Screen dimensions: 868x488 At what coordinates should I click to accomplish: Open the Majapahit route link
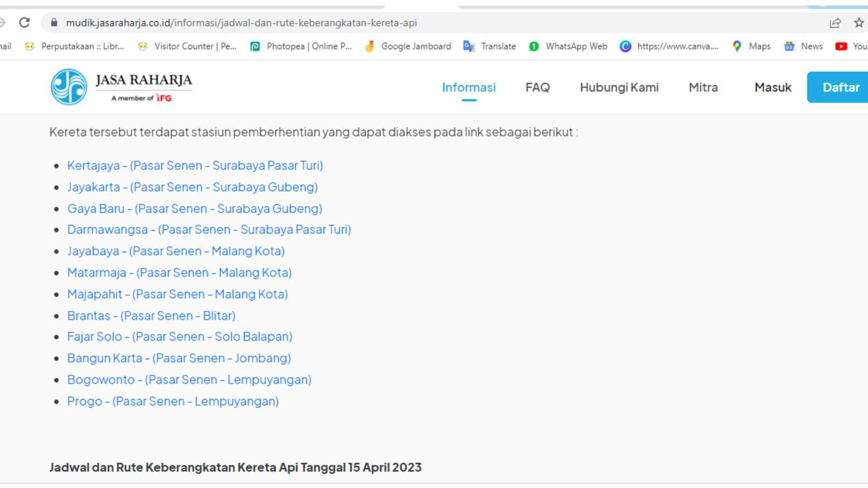click(178, 294)
